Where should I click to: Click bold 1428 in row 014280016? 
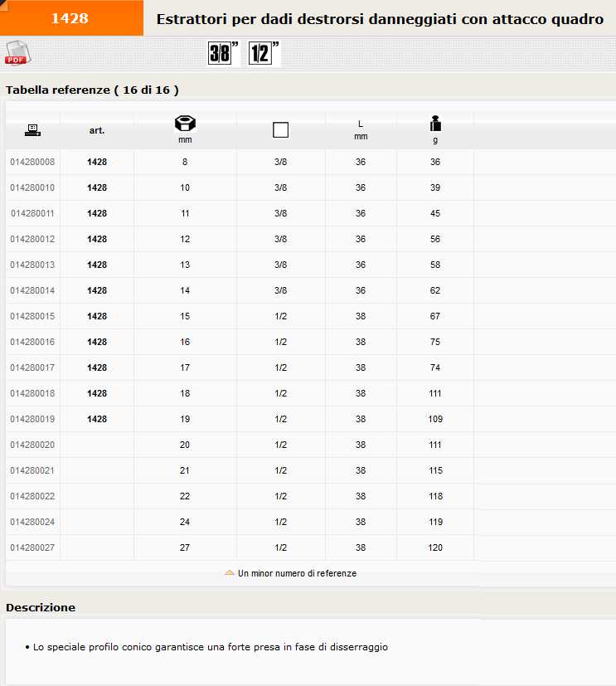coord(97,342)
